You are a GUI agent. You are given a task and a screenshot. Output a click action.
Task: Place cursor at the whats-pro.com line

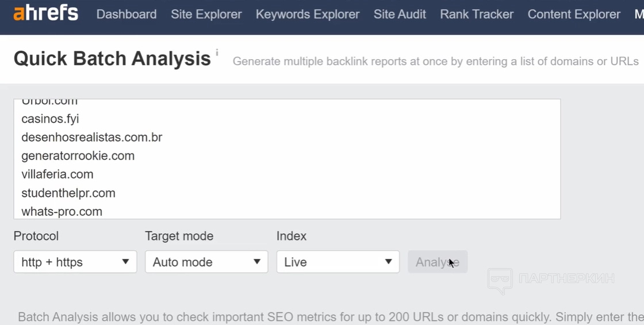(x=62, y=211)
